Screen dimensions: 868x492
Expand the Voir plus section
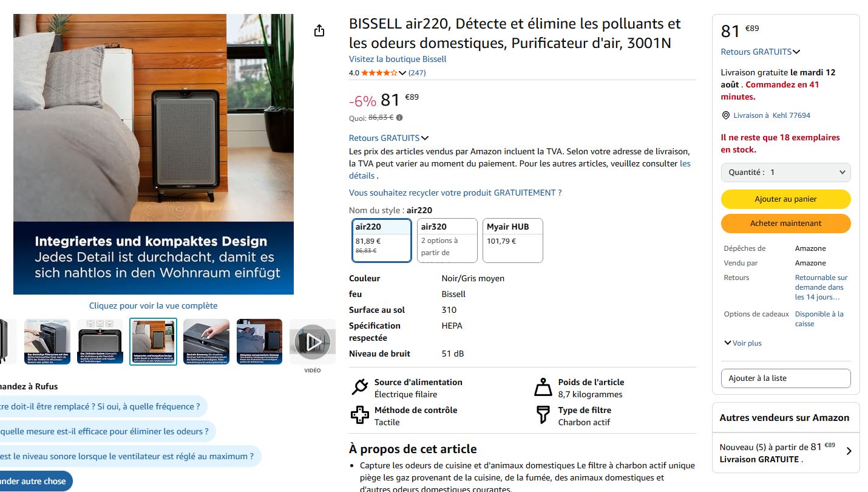(x=742, y=343)
